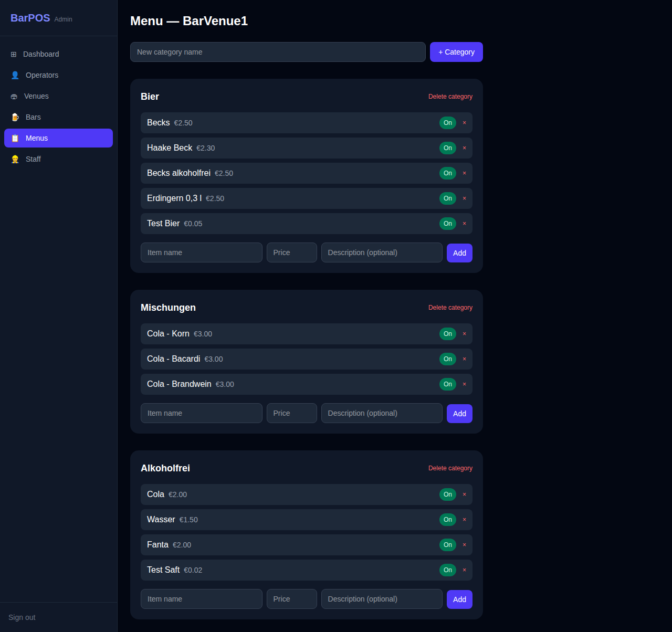Click Add in the Bier category

[459, 252]
